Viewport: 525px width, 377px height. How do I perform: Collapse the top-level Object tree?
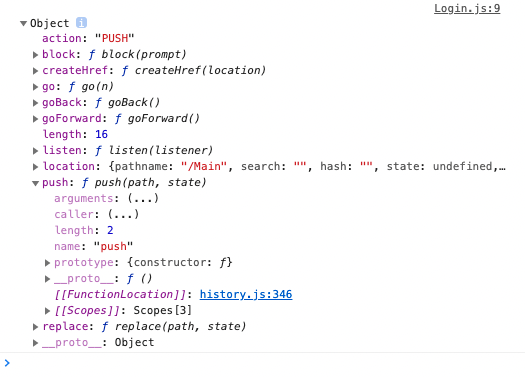(x=23, y=23)
